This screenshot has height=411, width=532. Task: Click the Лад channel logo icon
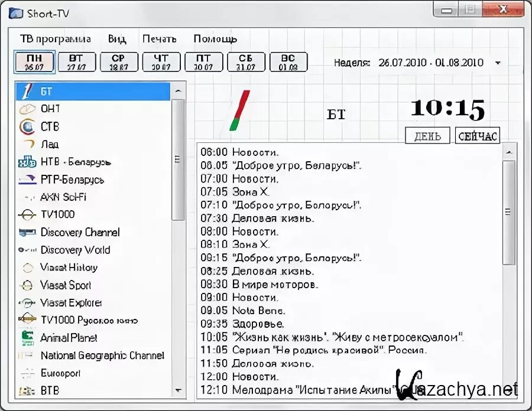click(x=29, y=143)
